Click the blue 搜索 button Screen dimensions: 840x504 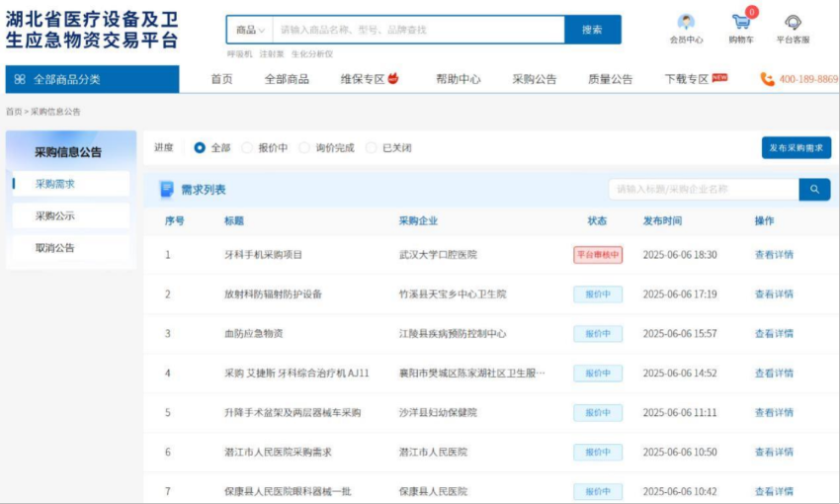click(592, 30)
